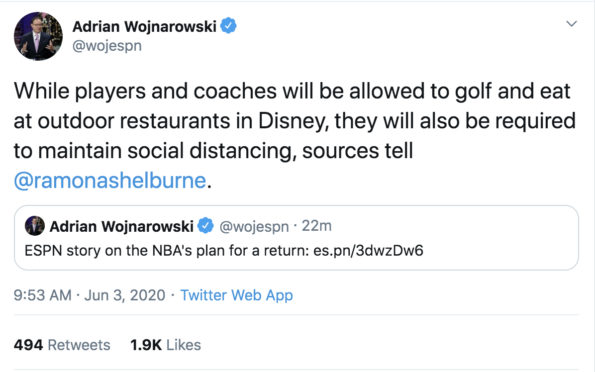
Task: Click the 22m timestamp of the quoted tweet
Action: click(316, 226)
